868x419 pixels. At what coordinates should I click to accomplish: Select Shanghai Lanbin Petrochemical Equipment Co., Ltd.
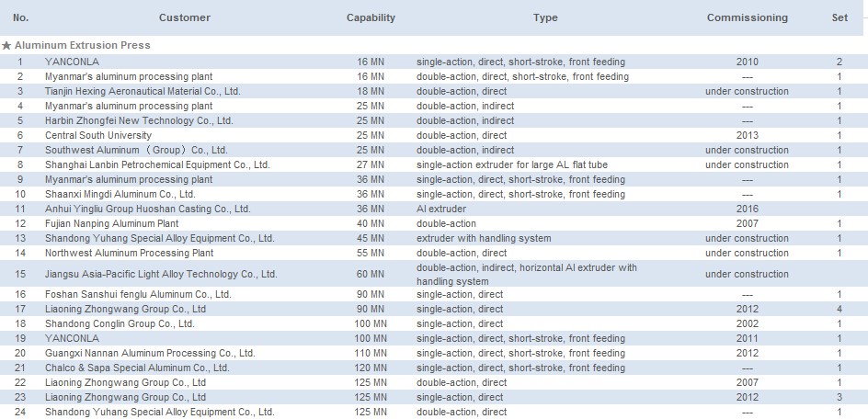(157, 165)
